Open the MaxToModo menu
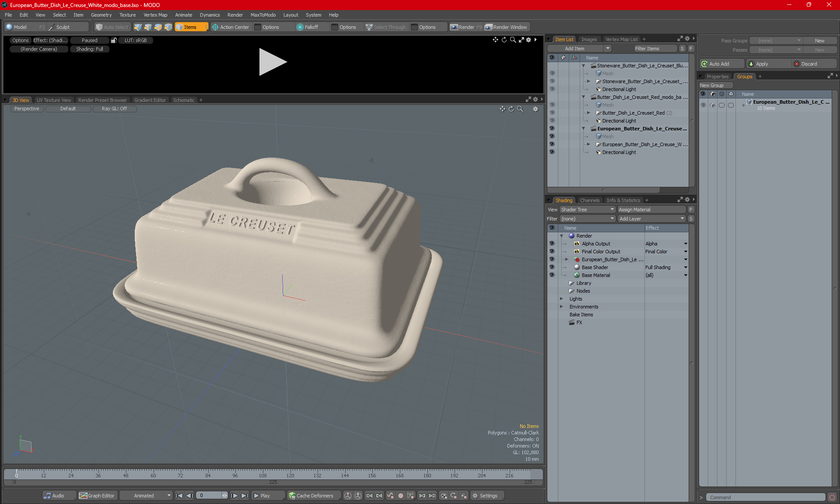The width and height of the screenshot is (840, 504). coord(263,15)
